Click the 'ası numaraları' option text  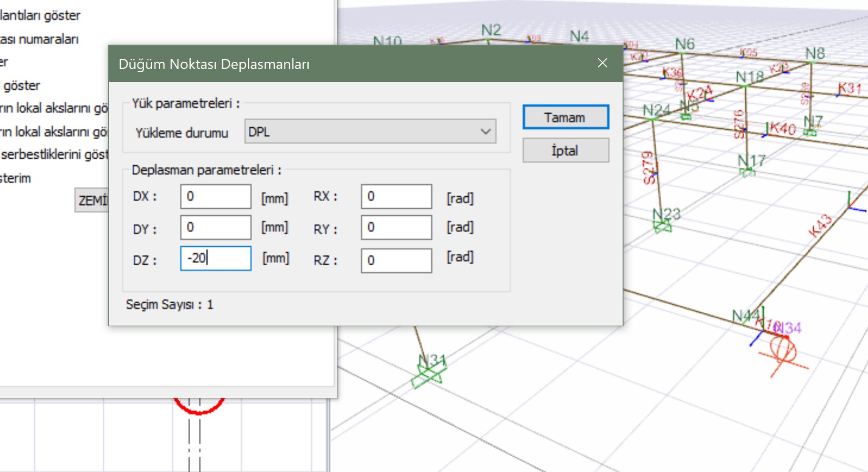[39, 39]
